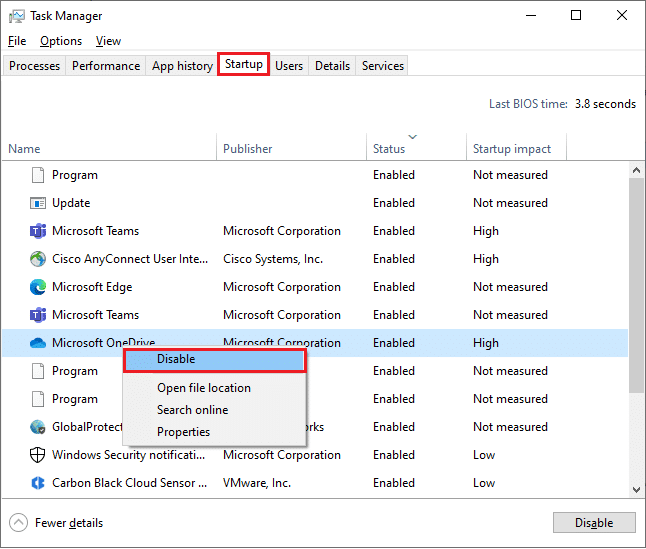Click Fewer details to collapse view

(x=69, y=523)
